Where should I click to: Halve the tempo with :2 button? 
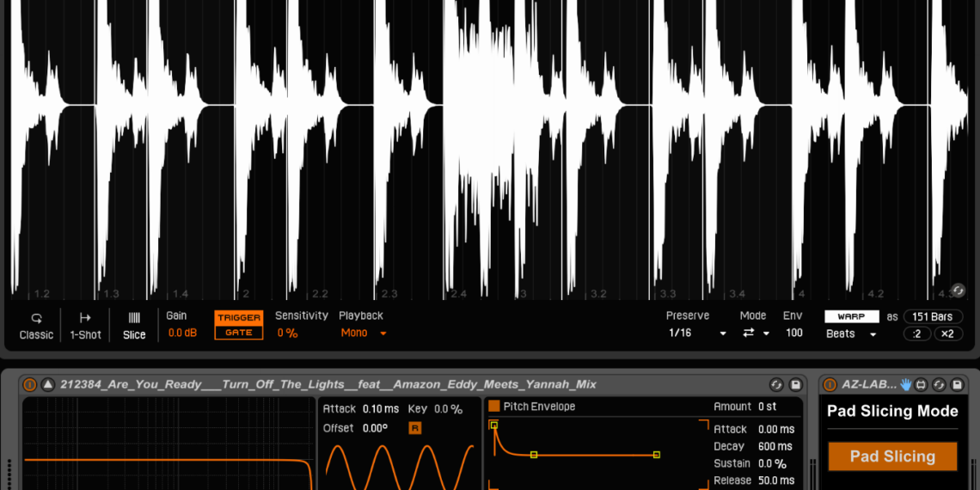[x=916, y=334]
